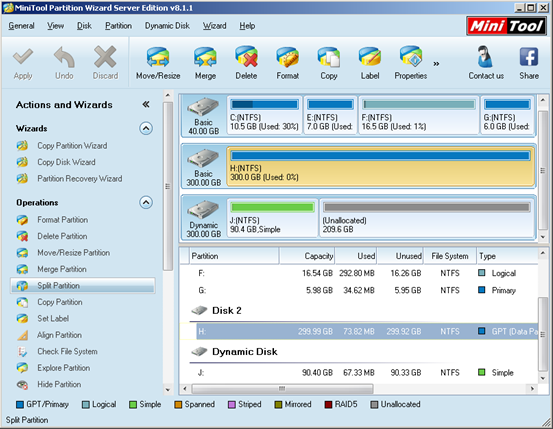553x429 pixels.
Task: Click the disk map scroll down arrow
Action: [x=543, y=237]
